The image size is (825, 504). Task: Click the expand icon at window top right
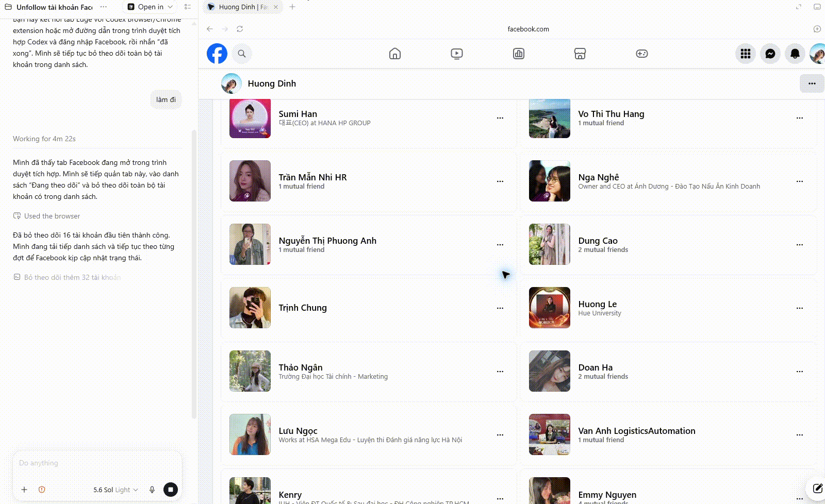click(x=799, y=7)
